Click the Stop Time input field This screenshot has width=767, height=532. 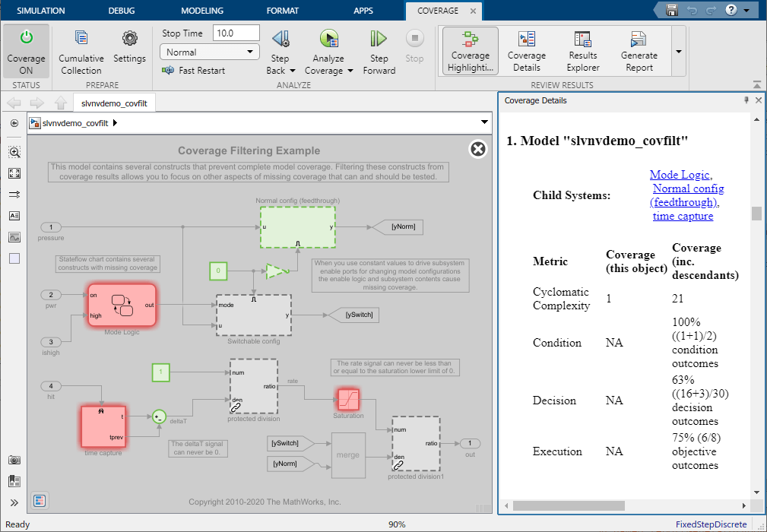coord(236,33)
